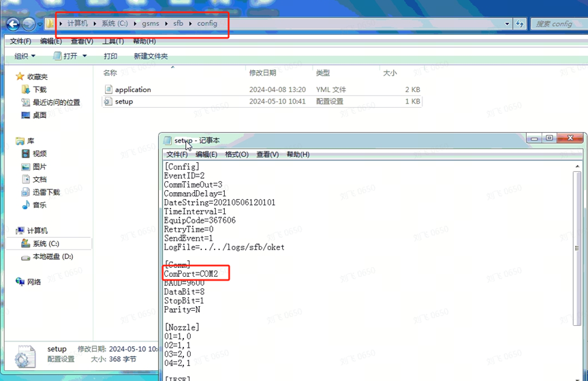Click the 新建文件夹 button
588x381 pixels.
(151, 56)
